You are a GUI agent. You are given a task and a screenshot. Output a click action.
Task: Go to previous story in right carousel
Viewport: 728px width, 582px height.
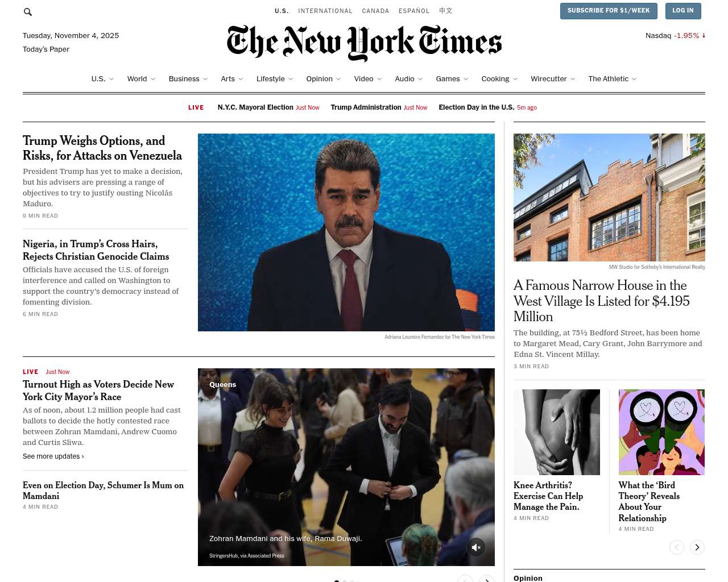[677, 547]
